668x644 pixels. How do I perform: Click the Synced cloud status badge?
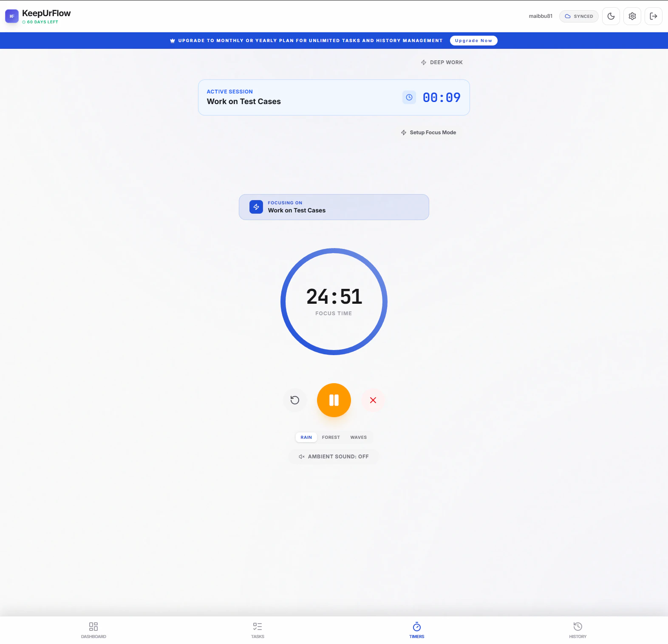(x=579, y=16)
